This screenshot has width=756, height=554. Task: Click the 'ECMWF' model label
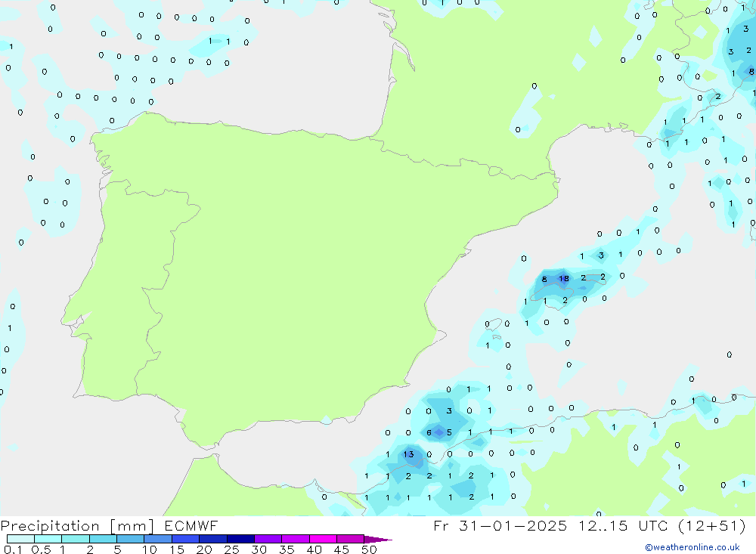[x=191, y=526]
